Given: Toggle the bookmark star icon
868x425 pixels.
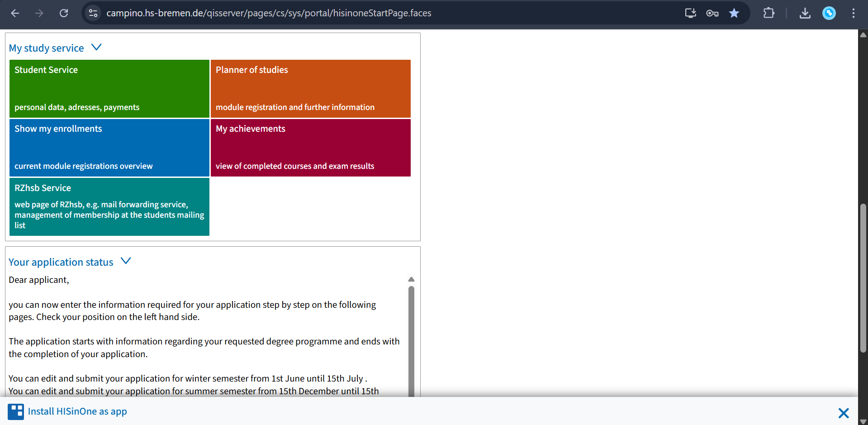Looking at the screenshot, I should (734, 13).
